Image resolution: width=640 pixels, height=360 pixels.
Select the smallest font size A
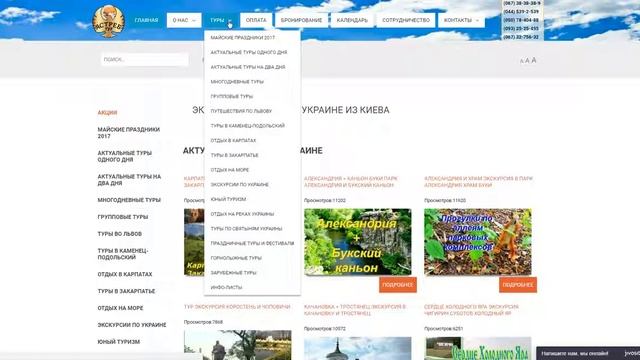pyautogui.click(x=521, y=61)
